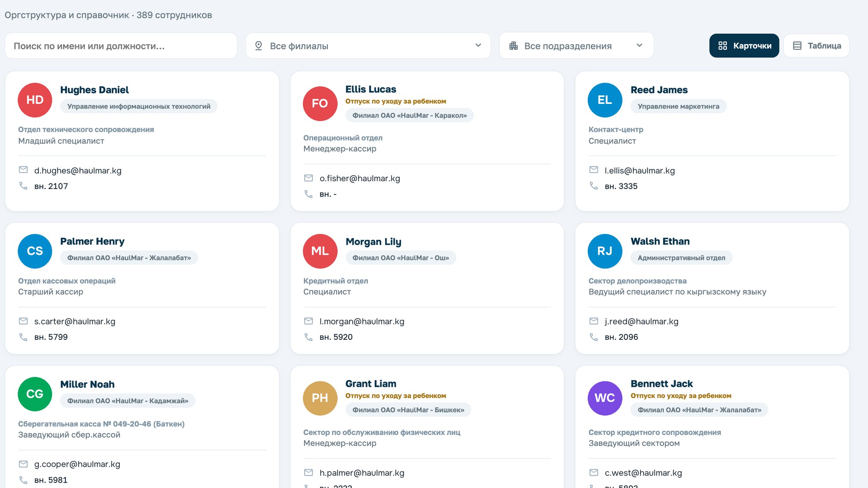Click the PH avatar of Grant Liam

click(x=320, y=398)
